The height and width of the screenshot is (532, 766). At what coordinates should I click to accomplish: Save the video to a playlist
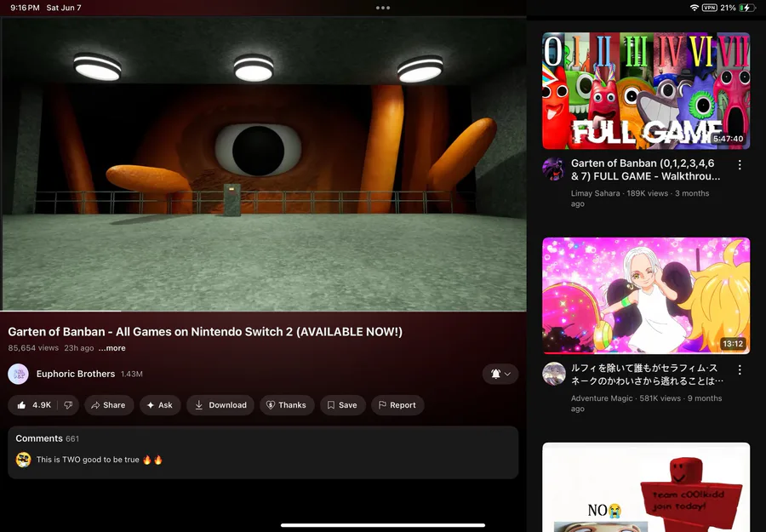(342, 405)
